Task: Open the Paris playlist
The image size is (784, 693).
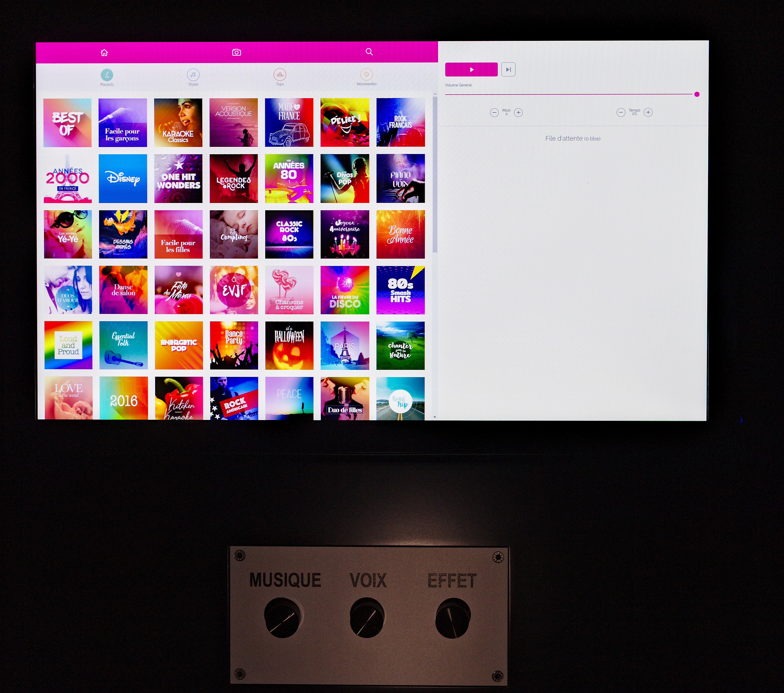Action: [345, 346]
